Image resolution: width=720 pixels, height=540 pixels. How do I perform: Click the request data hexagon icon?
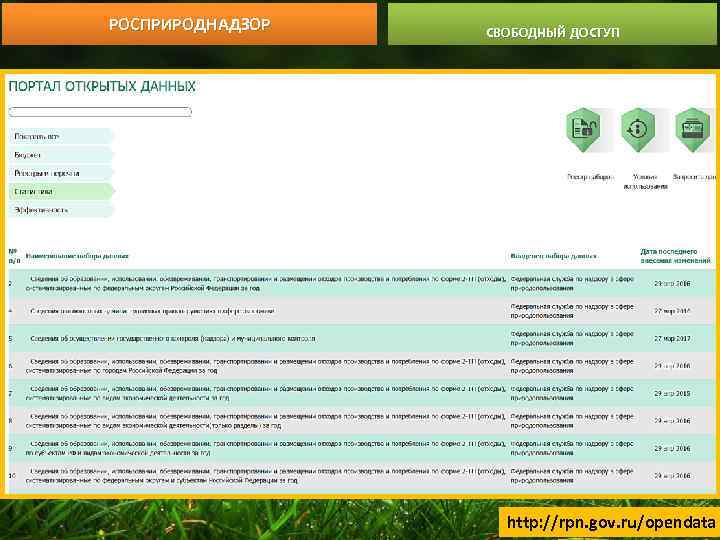(692, 129)
